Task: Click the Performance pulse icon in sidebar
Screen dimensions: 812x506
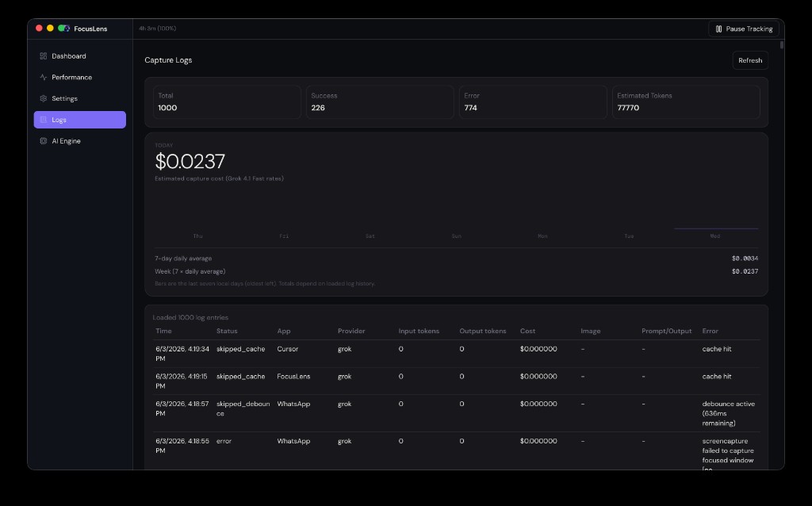Action: (x=44, y=77)
